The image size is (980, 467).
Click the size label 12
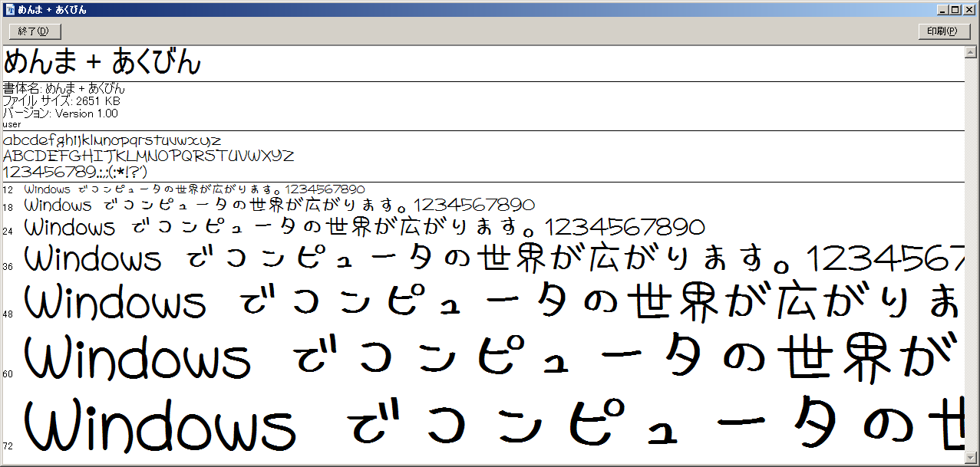pyautogui.click(x=8, y=189)
